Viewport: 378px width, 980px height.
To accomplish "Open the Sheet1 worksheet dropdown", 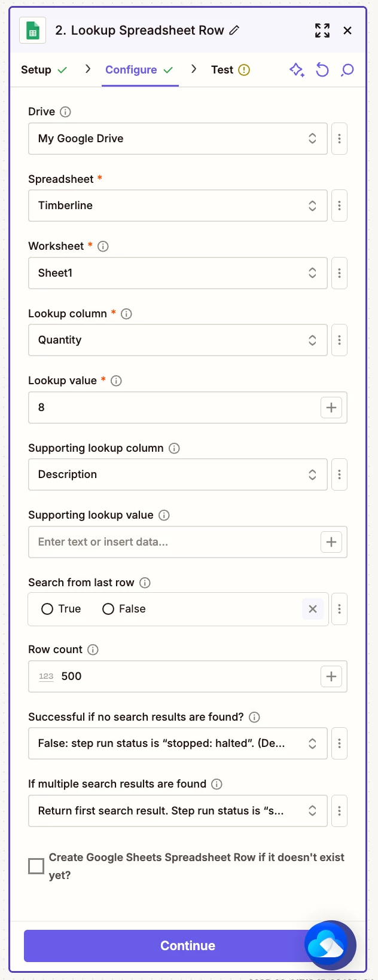I will point(178,273).
